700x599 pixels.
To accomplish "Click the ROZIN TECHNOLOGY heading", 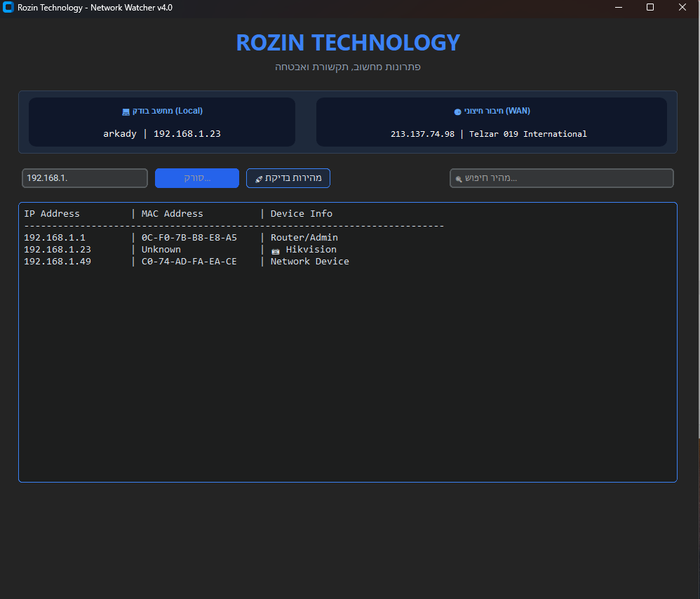I will [x=348, y=43].
